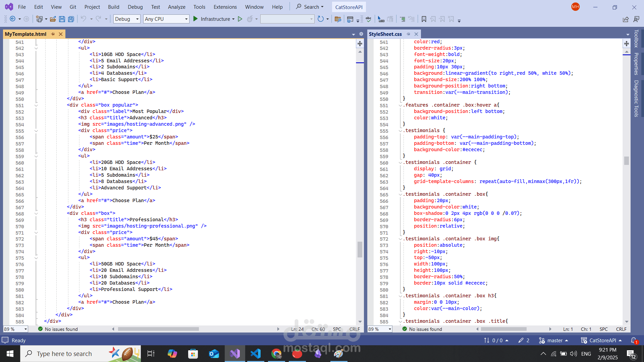Click the Live Share icon
644x362 pixels.
click(626, 19)
